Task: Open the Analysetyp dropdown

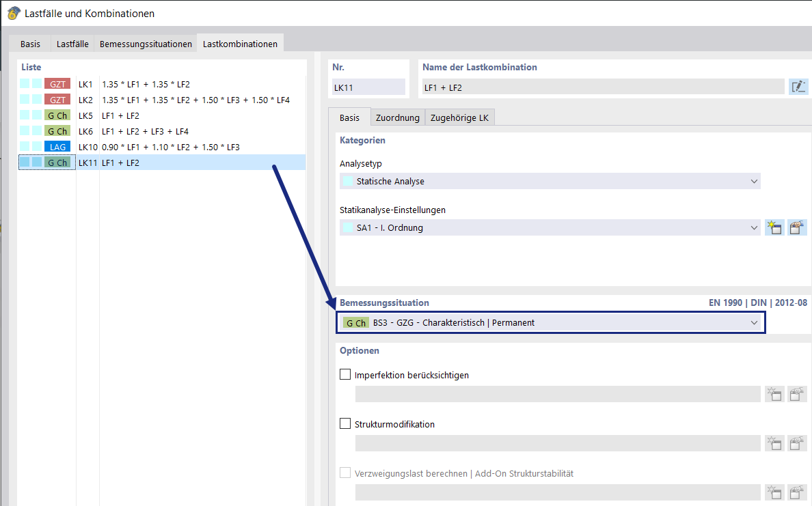Action: pos(550,181)
